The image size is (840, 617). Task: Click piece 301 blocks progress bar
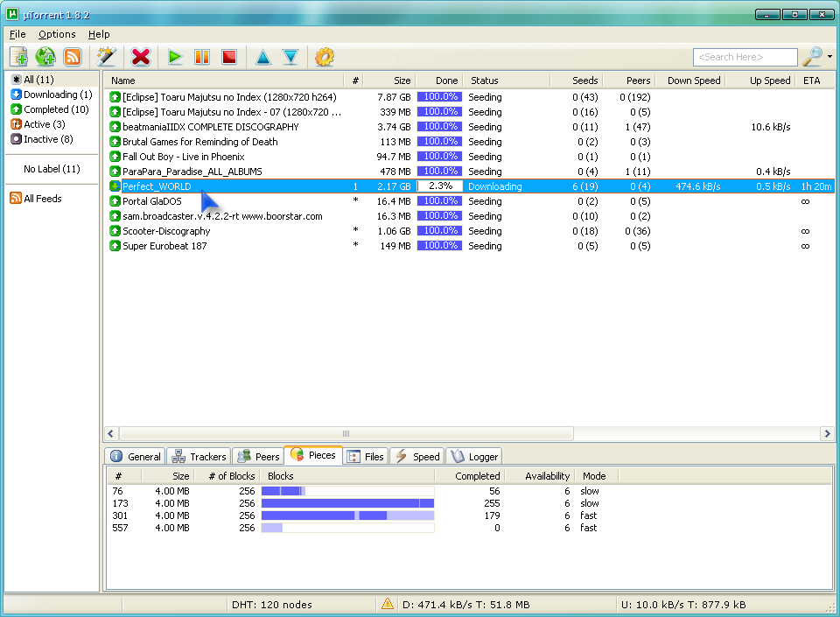click(x=347, y=515)
